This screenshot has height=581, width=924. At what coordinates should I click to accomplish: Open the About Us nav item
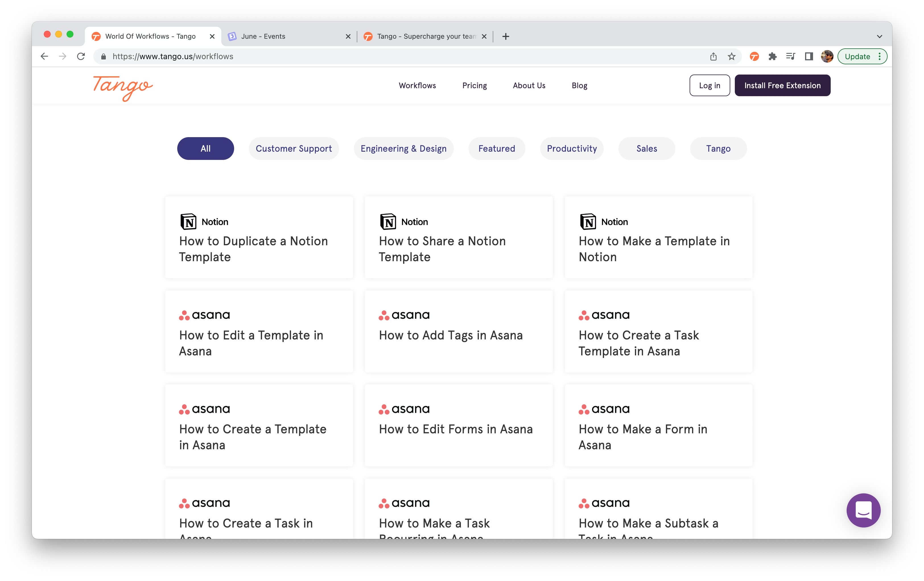(529, 85)
